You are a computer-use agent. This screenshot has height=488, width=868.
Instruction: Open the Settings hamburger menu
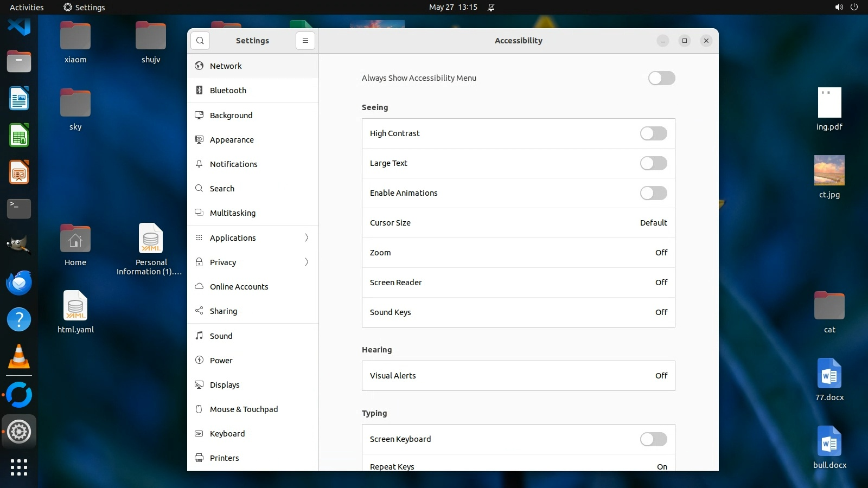coord(305,41)
